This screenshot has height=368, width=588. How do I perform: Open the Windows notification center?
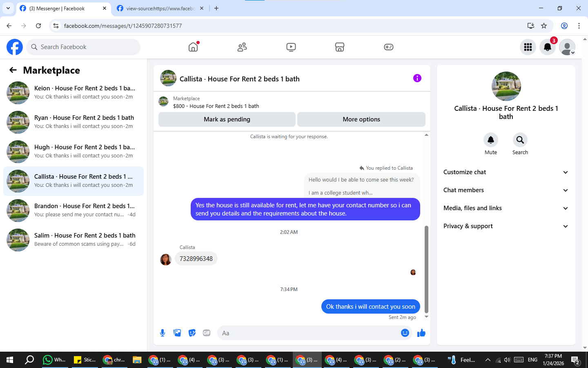click(575, 360)
